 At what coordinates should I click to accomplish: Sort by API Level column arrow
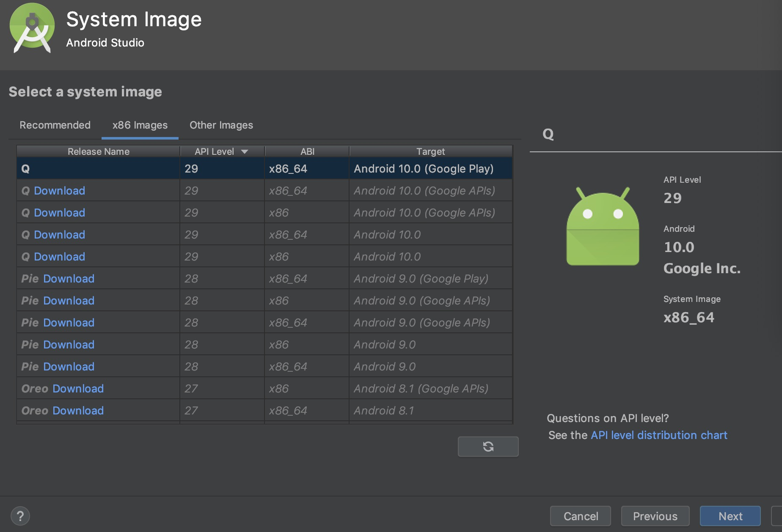(x=245, y=151)
